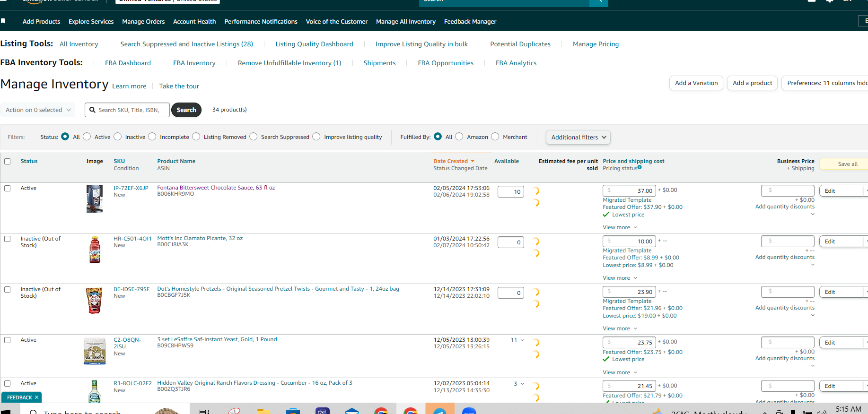The image size is (868, 414).
Task: Open the Dot's Homestyle Pretzels product thumbnail
Action: click(94, 300)
